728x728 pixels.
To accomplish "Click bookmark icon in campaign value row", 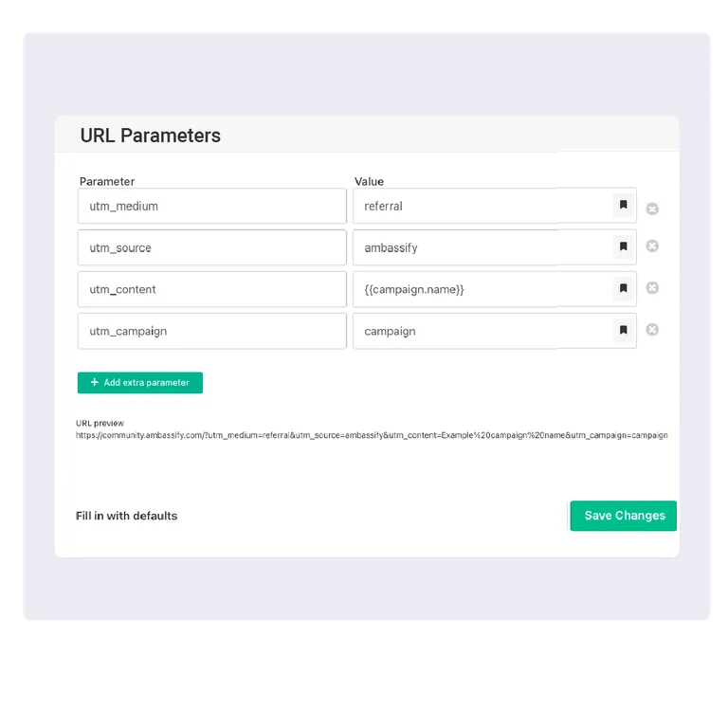I will tap(623, 330).
